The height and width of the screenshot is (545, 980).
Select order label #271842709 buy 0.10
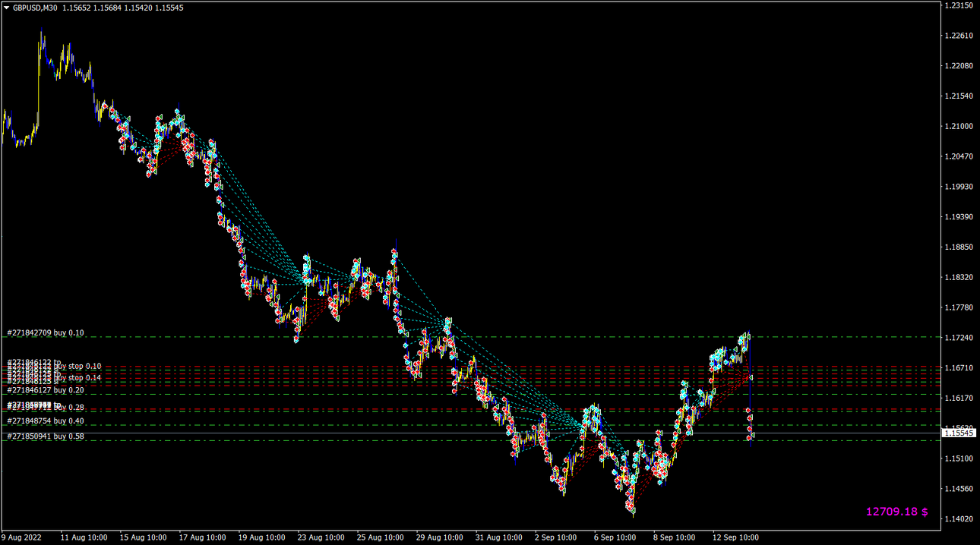[x=46, y=333]
